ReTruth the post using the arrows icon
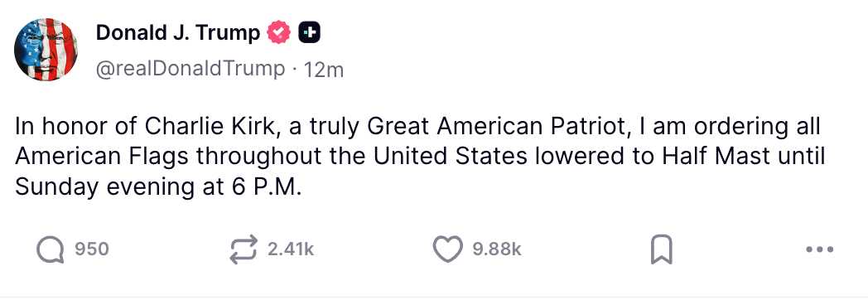This screenshot has width=868, height=300. [x=244, y=249]
